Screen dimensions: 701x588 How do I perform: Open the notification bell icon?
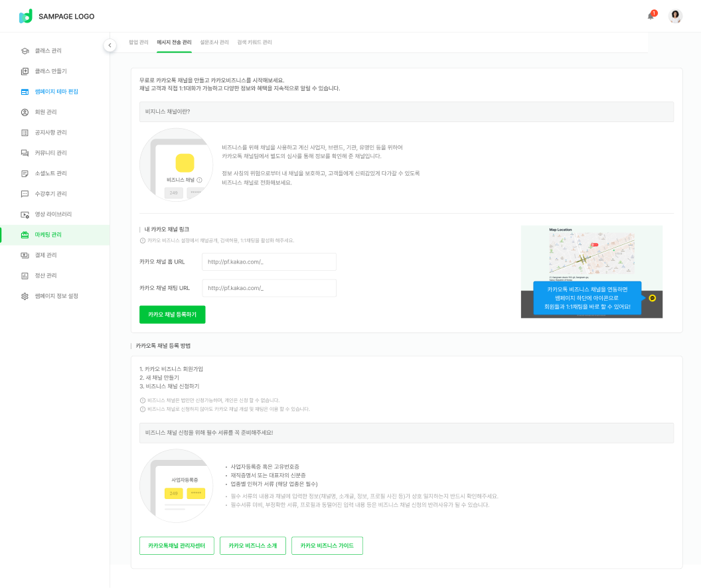click(651, 16)
